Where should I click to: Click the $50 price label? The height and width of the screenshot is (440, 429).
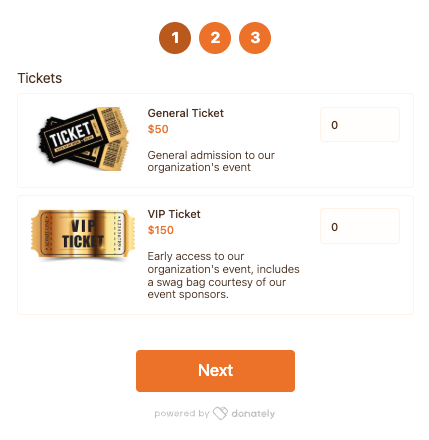(158, 129)
